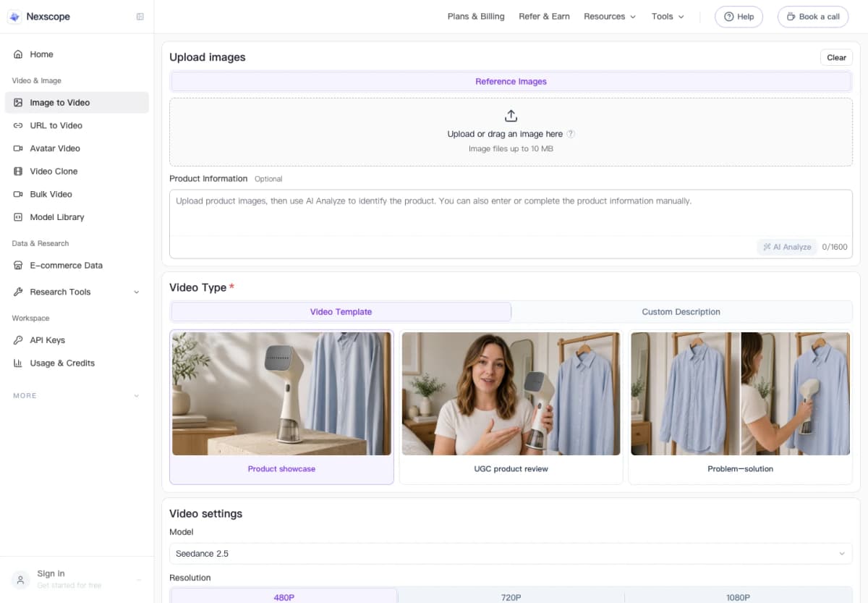Screen dimensions: 868x603
Task: Choose the UGC product review template
Action: click(511, 407)
